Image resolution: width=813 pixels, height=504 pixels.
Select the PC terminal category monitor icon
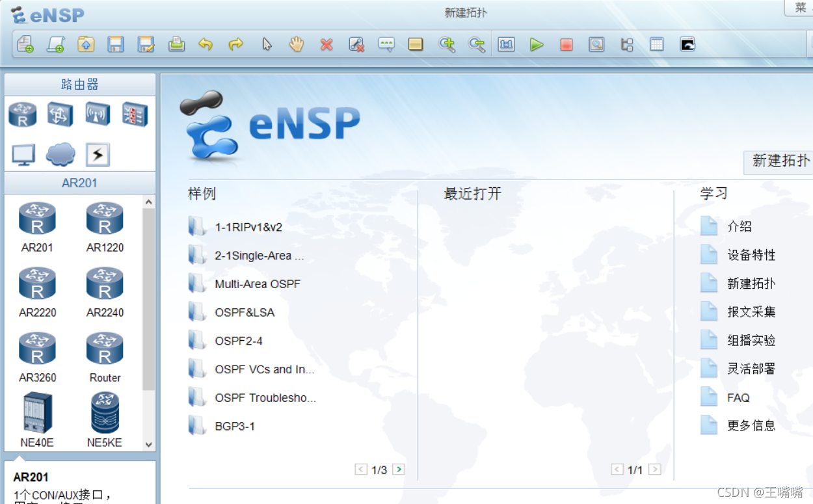[x=23, y=155]
